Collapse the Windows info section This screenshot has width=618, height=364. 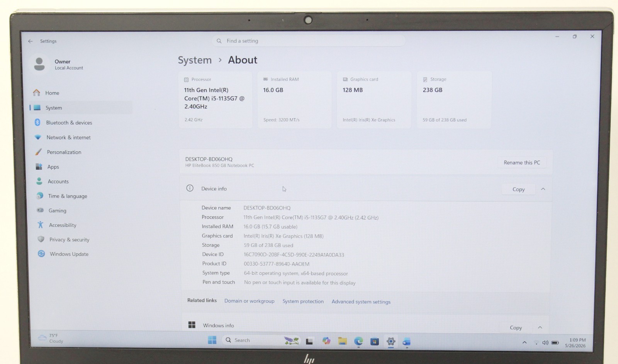tap(540, 328)
